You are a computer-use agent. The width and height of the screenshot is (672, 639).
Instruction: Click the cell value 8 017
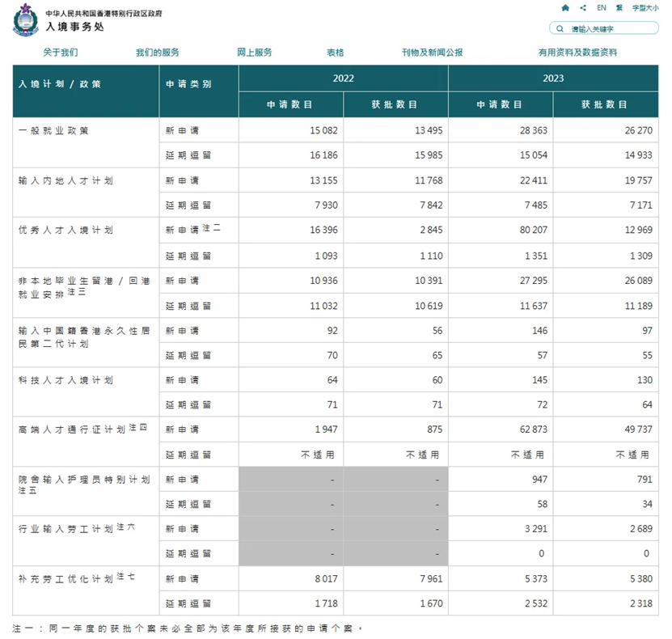(x=326, y=579)
